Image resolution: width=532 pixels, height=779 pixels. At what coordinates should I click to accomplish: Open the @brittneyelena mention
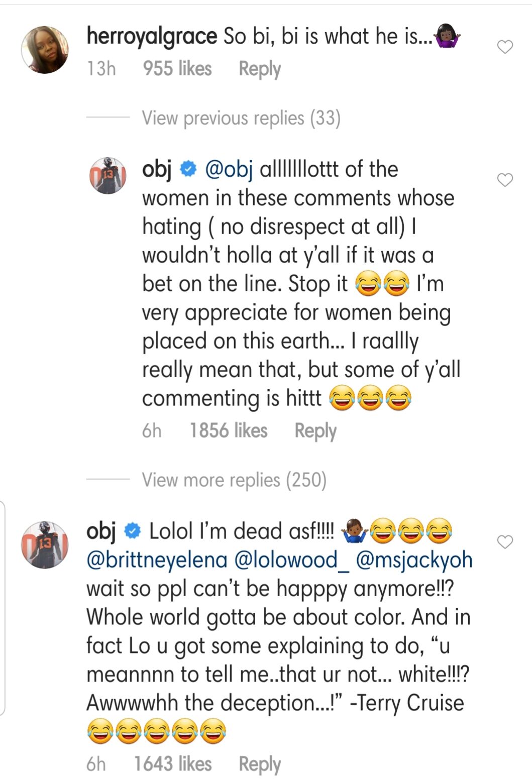[157, 560]
